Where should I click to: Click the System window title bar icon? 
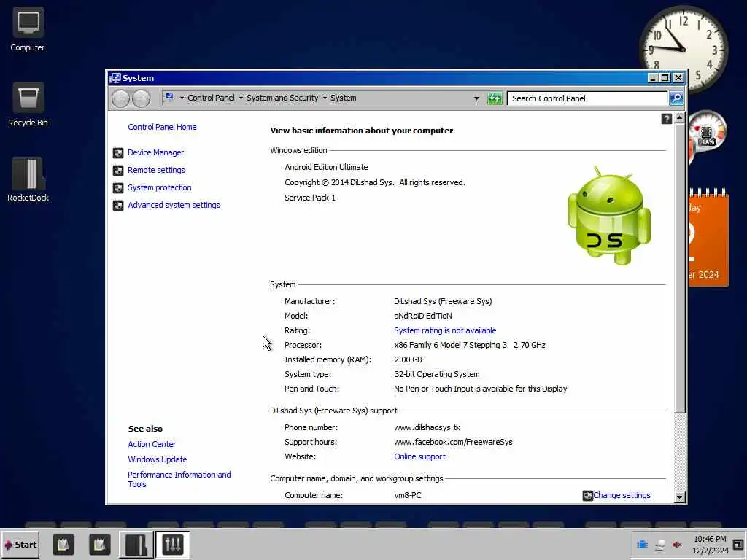click(115, 77)
